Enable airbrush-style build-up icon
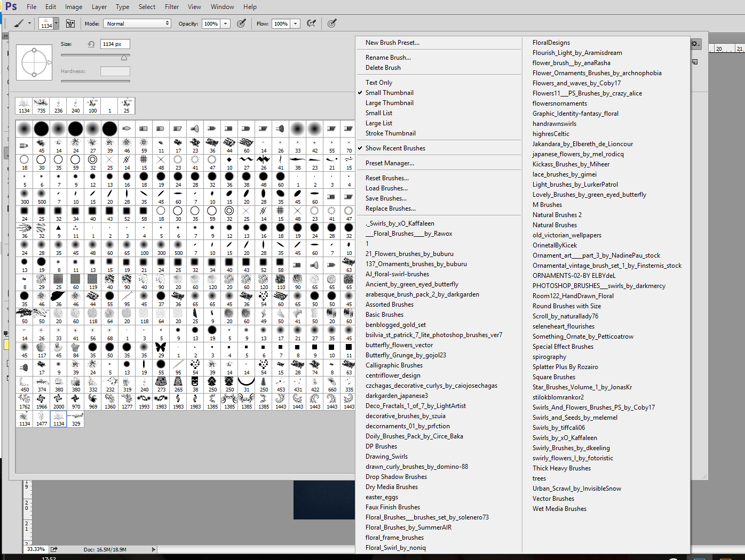 311,23
